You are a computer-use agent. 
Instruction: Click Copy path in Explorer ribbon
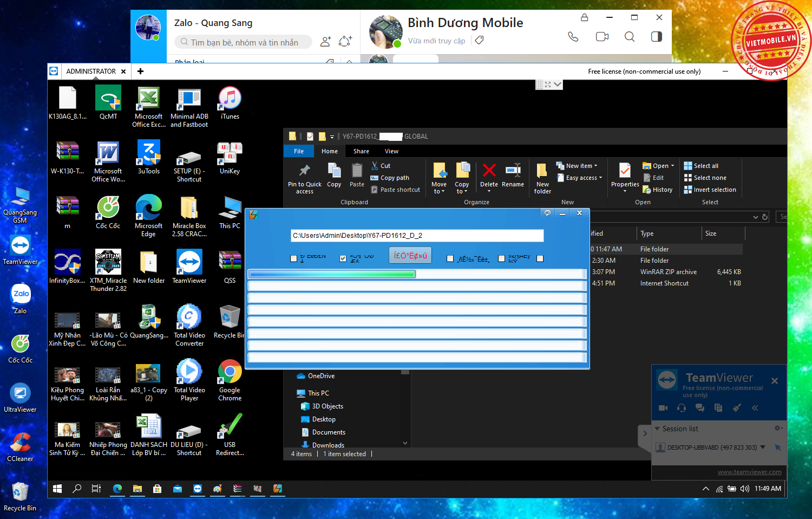click(x=390, y=178)
